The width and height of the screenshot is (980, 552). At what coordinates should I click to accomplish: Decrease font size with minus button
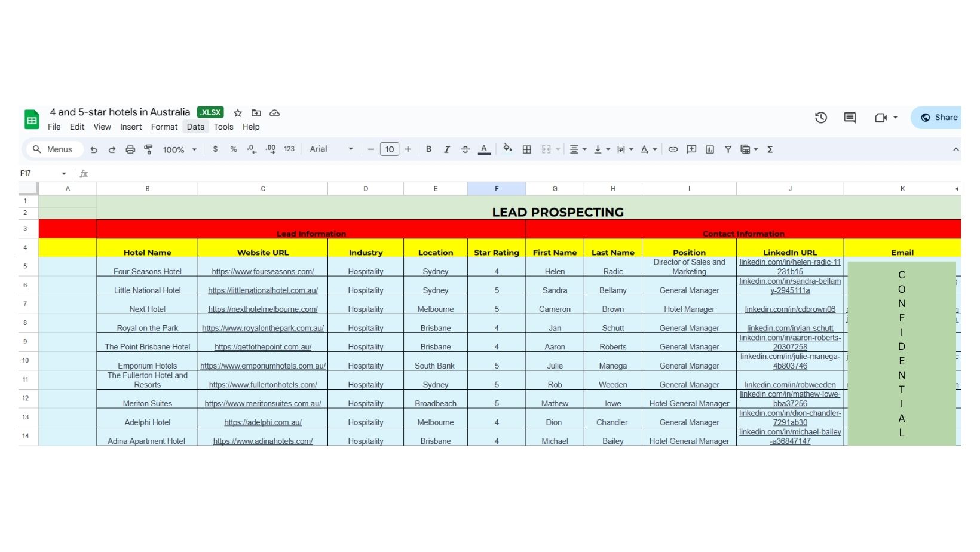pyautogui.click(x=371, y=149)
